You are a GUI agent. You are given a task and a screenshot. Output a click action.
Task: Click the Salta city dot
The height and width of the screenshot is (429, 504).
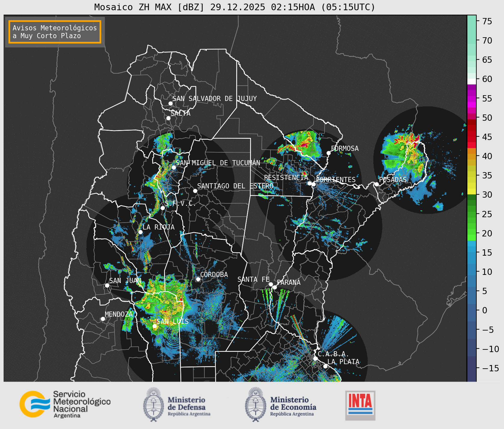tap(168, 118)
